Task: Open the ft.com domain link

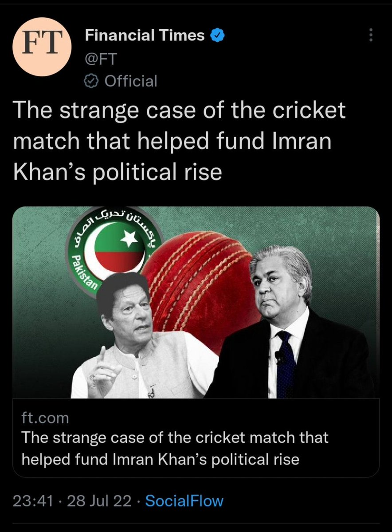Action: click(45, 418)
